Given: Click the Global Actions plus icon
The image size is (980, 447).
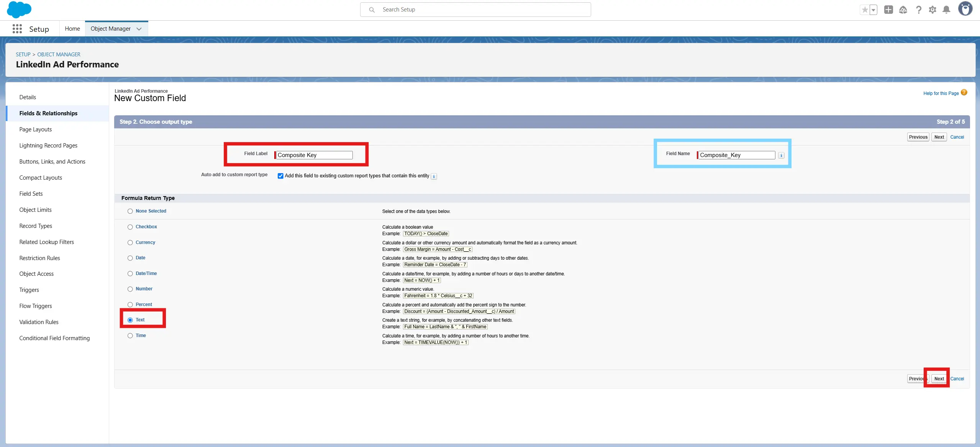Looking at the screenshot, I should tap(888, 10).
